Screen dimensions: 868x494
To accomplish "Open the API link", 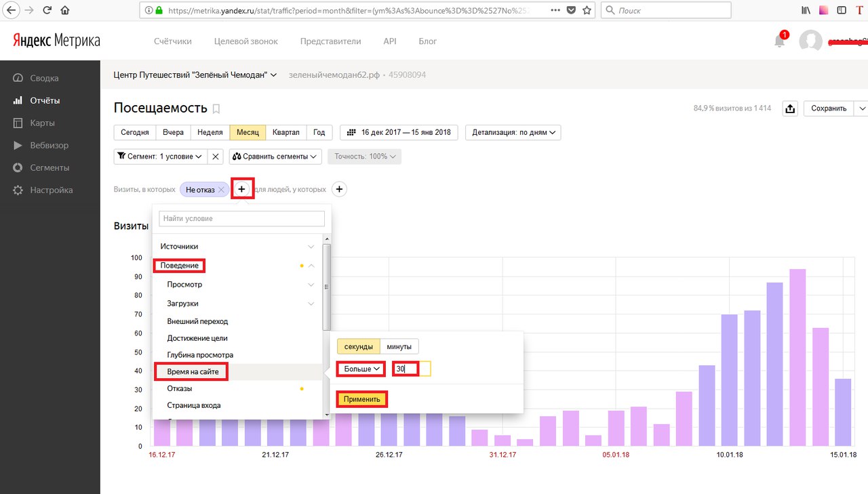I will coord(390,41).
